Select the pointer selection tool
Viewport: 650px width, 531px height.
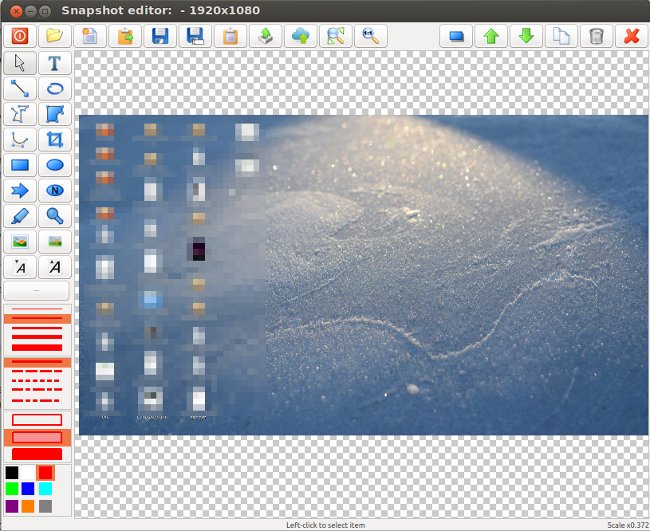point(20,63)
